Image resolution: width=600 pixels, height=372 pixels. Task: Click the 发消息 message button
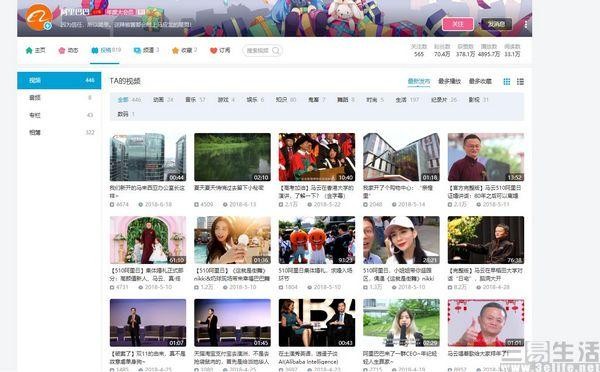coord(496,24)
